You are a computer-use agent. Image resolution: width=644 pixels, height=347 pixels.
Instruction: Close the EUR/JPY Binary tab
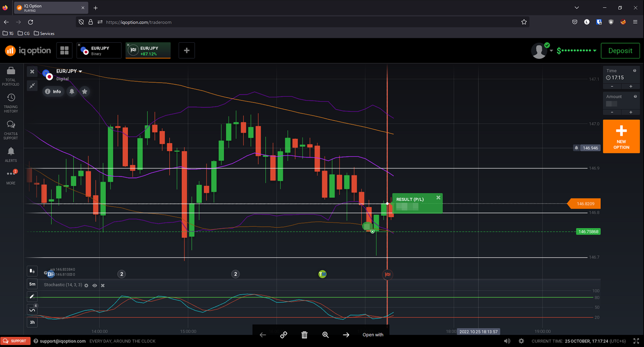(x=79, y=45)
